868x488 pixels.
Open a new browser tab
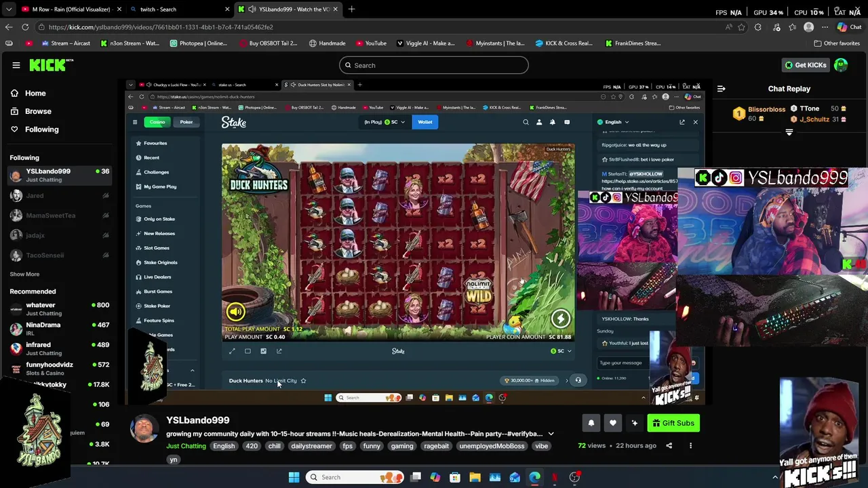(351, 9)
